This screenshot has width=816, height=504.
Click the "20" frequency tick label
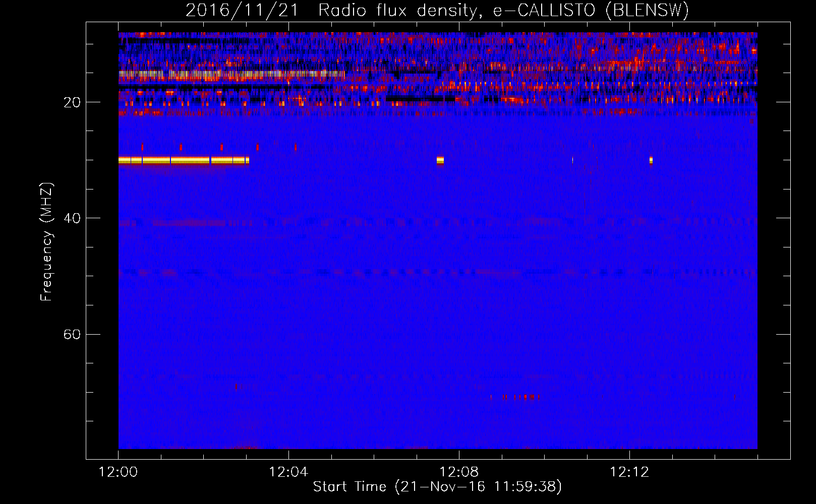tap(72, 102)
